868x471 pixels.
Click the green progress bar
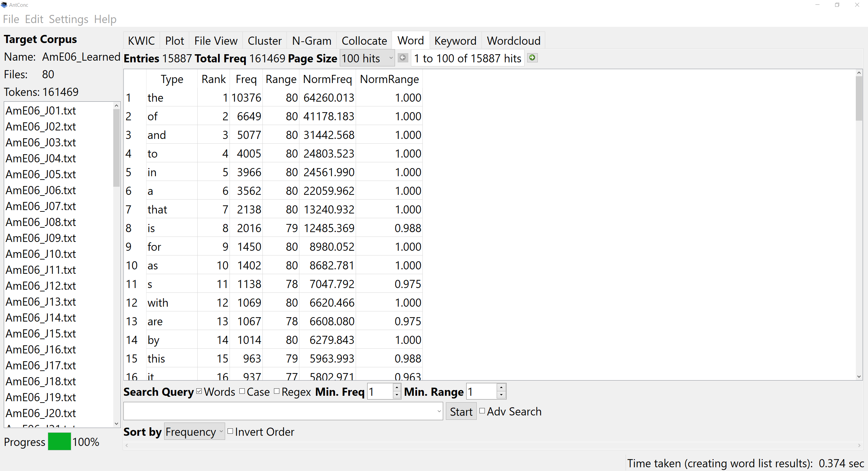(59, 442)
